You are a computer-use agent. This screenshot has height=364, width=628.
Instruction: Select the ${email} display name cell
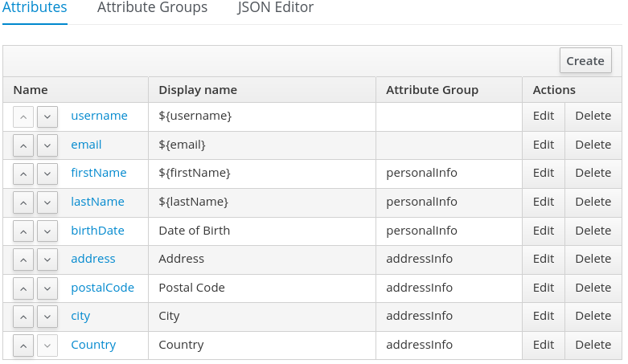click(x=262, y=145)
